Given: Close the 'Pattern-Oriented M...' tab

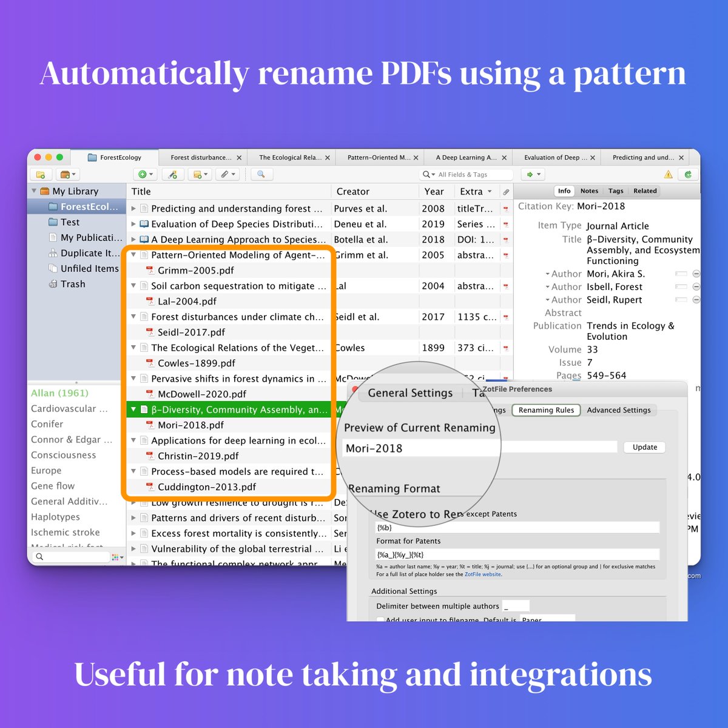Looking at the screenshot, I should tap(416, 158).
